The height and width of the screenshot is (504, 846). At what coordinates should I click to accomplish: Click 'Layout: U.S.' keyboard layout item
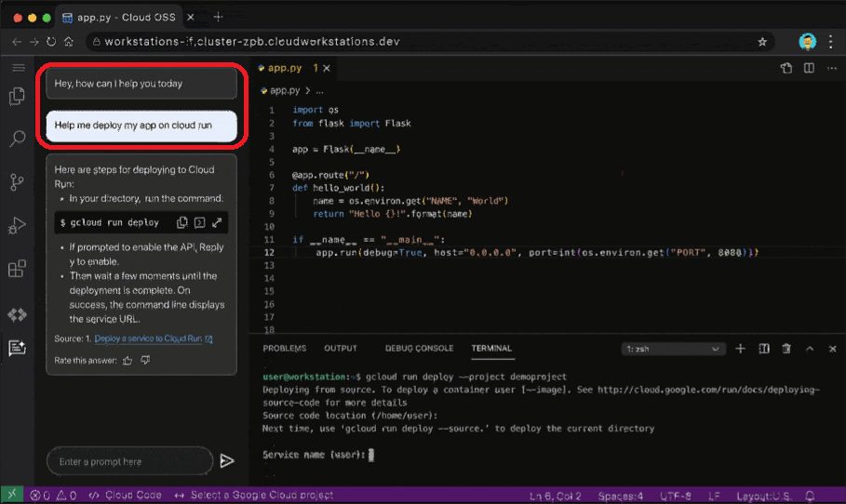(763, 496)
